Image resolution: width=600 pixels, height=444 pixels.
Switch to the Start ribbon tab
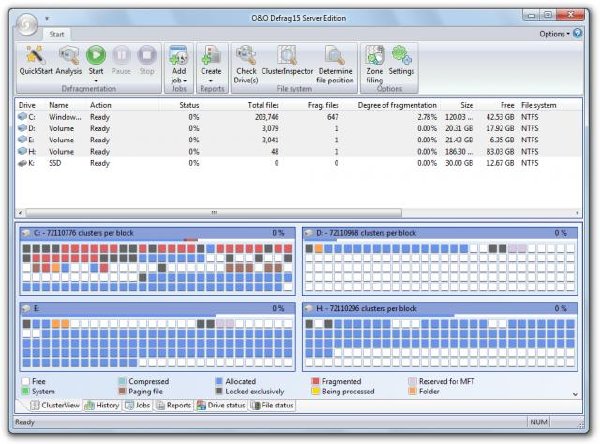[57, 34]
